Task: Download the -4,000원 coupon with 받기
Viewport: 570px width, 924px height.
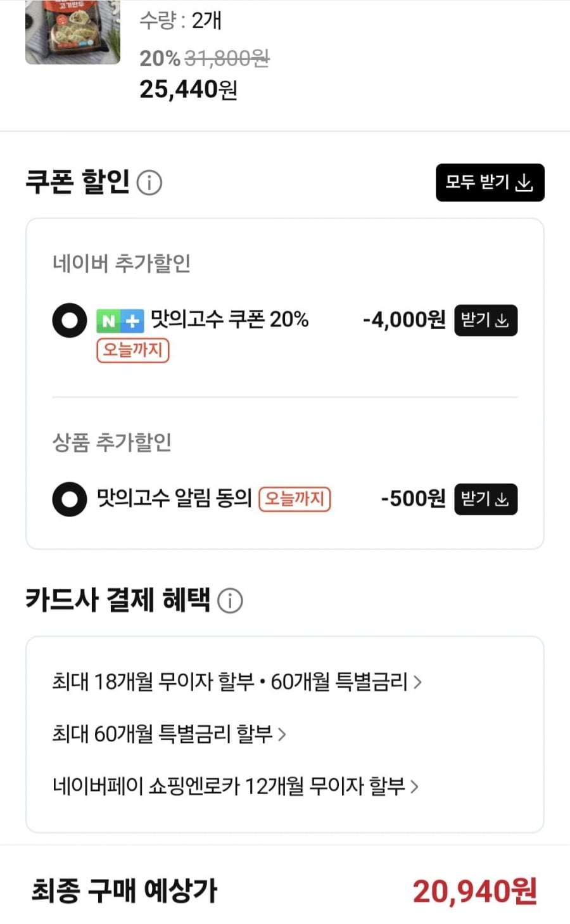Action: tap(486, 320)
